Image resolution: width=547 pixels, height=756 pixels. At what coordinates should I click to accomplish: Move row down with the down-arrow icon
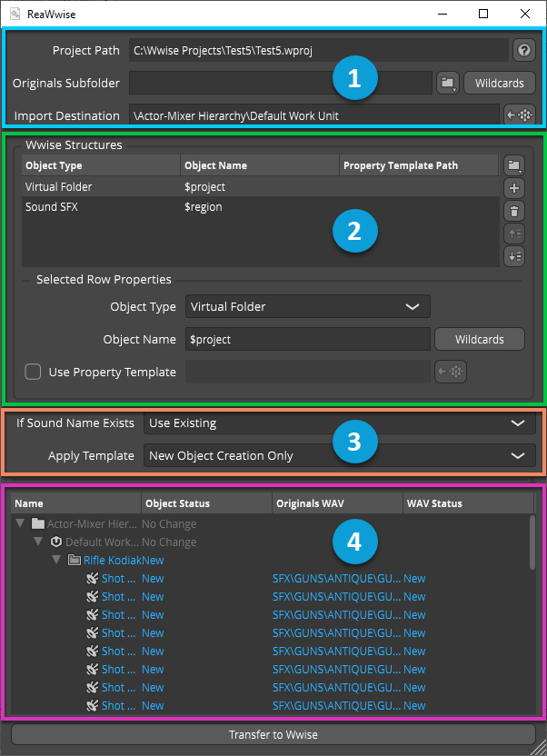click(514, 256)
